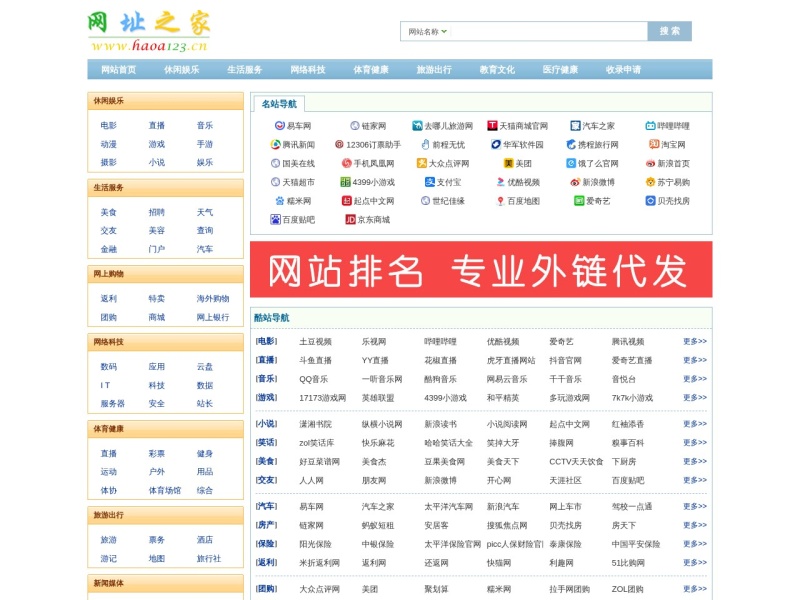Click the 京东商城 JD icon
The image size is (800, 600).
point(351,219)
